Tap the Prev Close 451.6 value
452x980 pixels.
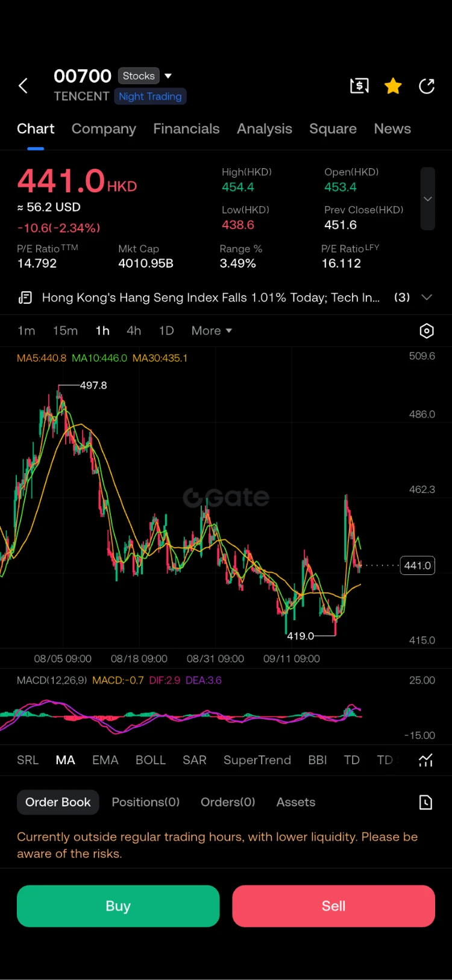pyautogui.click(x=341, y=225)
